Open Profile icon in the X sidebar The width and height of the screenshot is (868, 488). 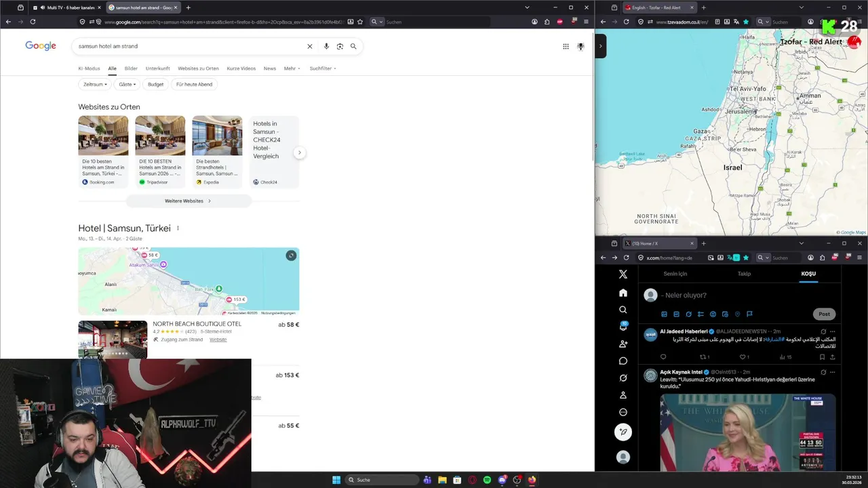pos(623,395)
